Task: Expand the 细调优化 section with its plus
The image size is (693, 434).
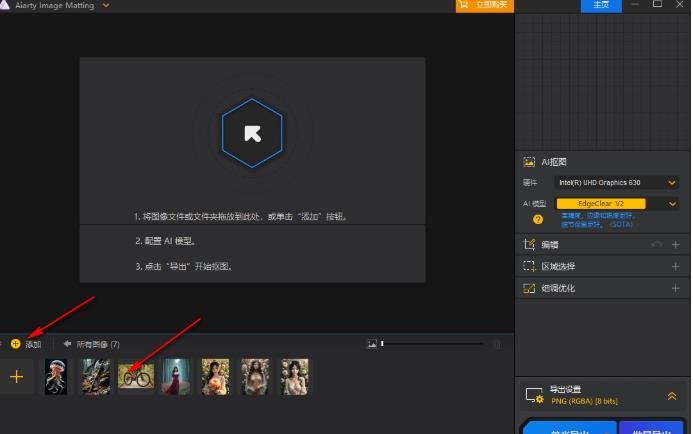Action: coord(675,289)
